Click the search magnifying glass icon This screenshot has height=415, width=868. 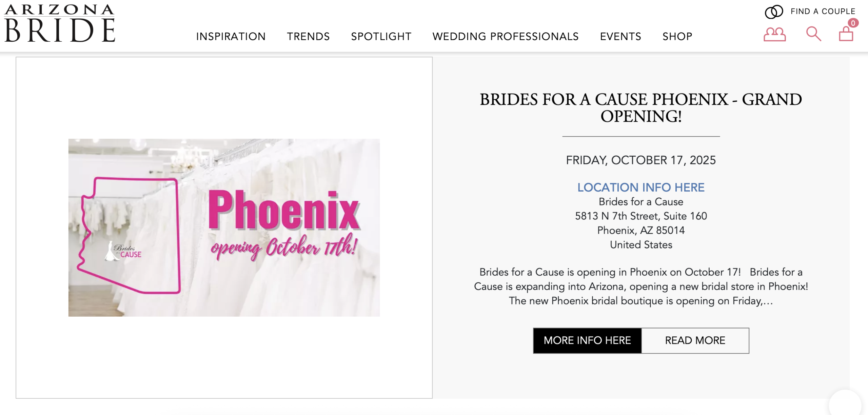point(813,34)
